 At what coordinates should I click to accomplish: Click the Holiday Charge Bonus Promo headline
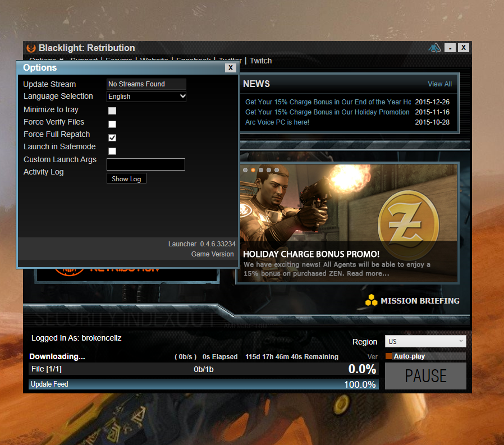click(x=311, y=254)
